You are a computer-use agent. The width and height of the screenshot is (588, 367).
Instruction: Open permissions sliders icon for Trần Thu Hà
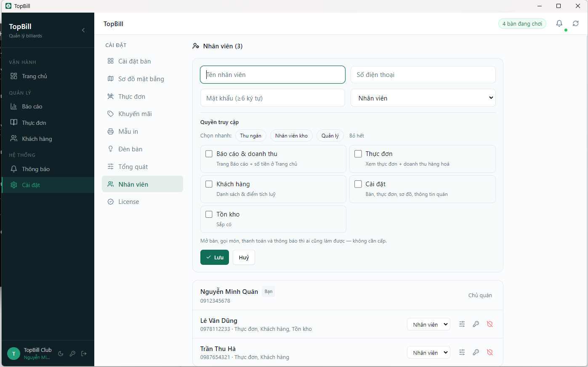tap(462, 352)
